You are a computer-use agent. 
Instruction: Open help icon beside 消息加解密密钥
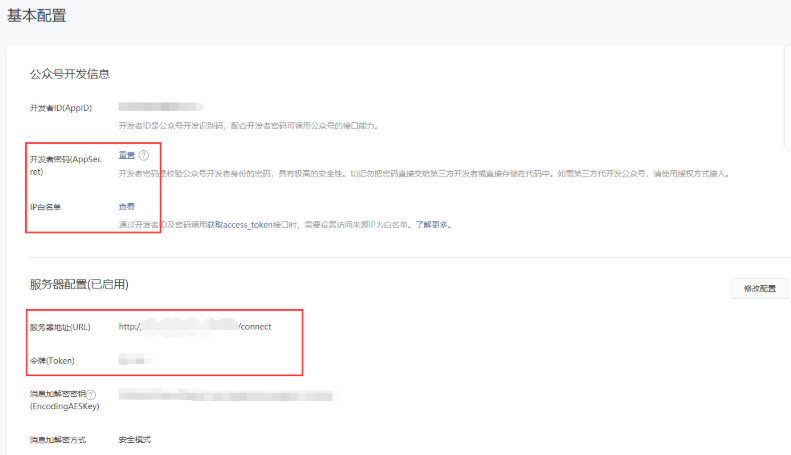click(x=91, y=394)
